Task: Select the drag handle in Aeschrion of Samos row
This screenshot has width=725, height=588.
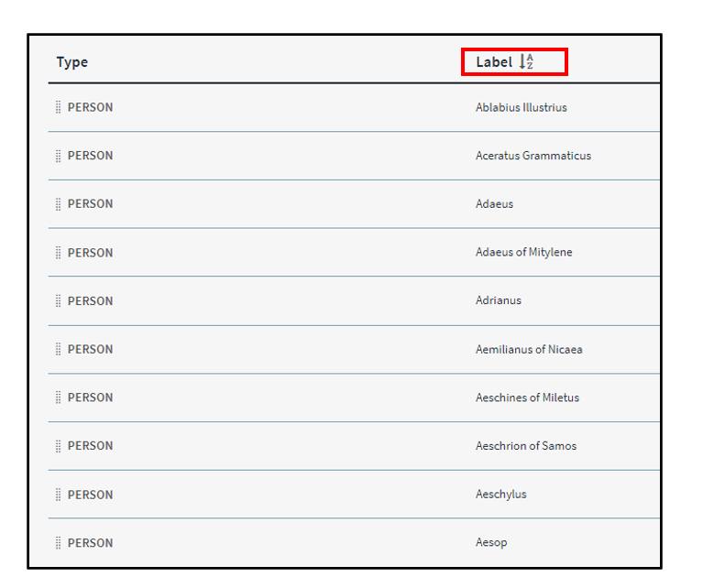Action: pyautogui.click(x=58, y=446)
